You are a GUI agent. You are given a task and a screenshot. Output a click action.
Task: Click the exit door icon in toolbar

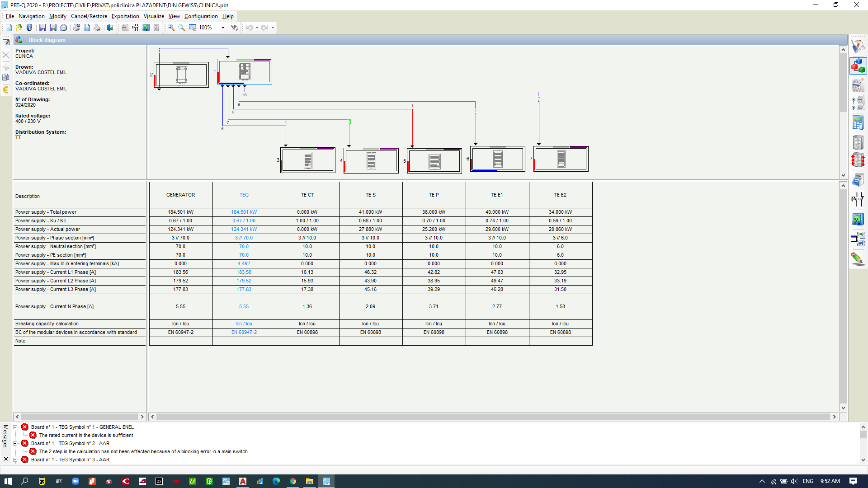tap(110, 28)
